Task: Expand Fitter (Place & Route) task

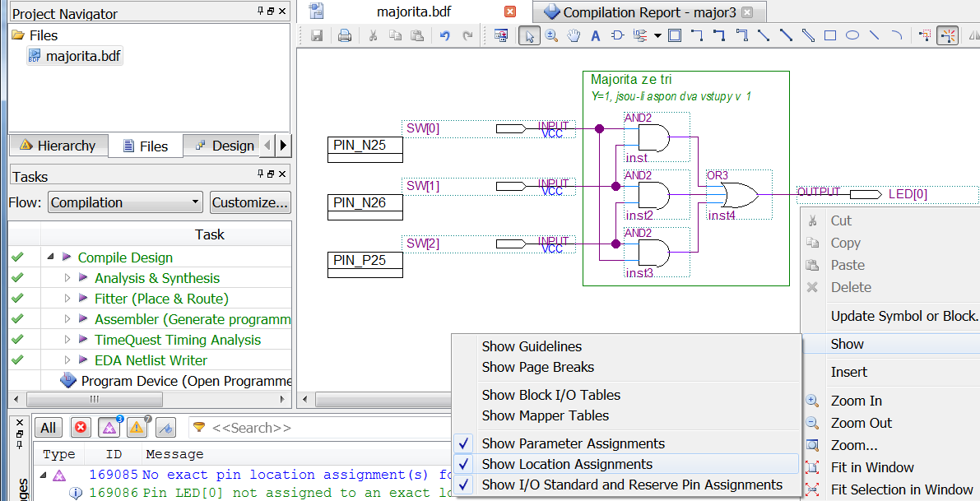Action: coord(67,299)
